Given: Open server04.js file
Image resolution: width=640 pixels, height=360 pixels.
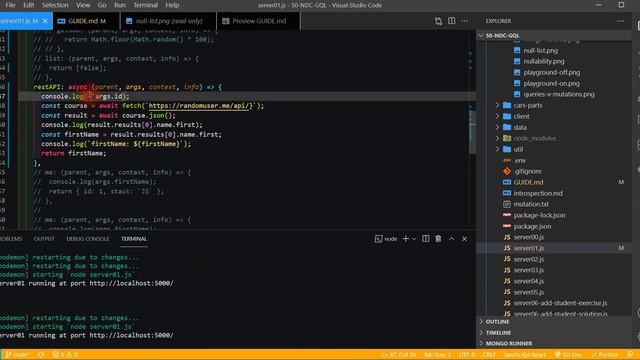Looking at the screenshot, I should point(528,281).
